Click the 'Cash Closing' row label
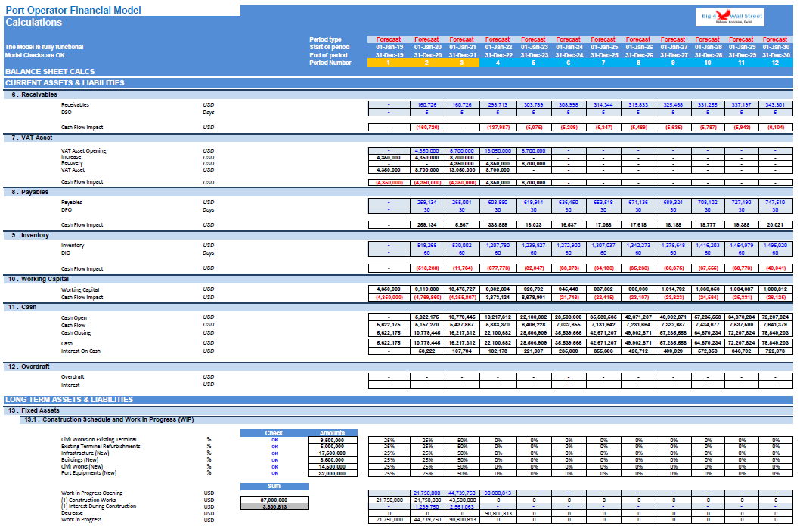Screen dimensions: 800x532 76,333
